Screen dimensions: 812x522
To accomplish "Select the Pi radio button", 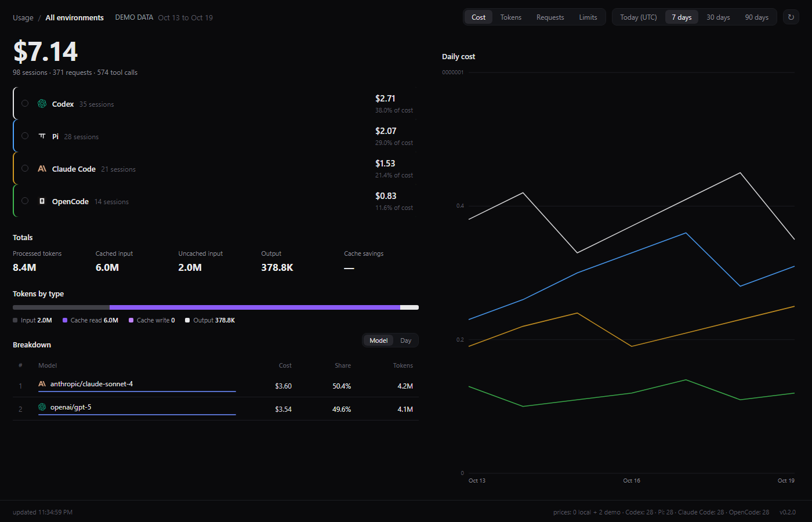I will tap(25, 136).
